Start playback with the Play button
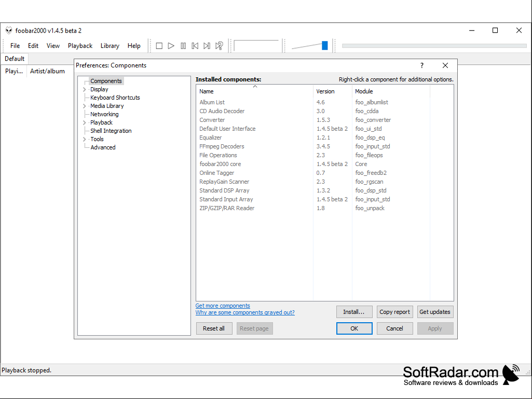532x399 pixels. click(x=171, y=46)
